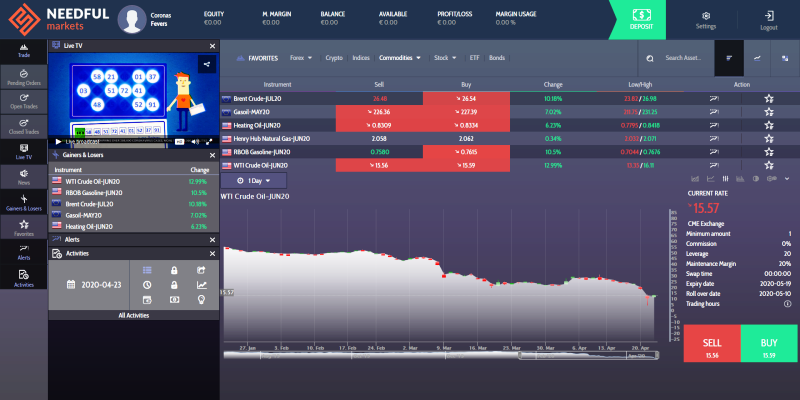The height and width of the screenshot is (400, 800).
Task: Select the money bill icon in Activities
Action: [174, 299]
